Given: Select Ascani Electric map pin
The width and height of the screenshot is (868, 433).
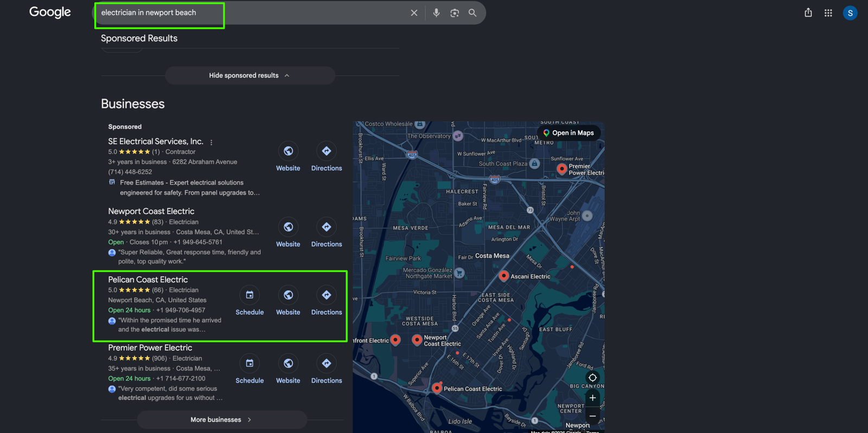Looking at the screenshot, I should (x=503, y=276).
